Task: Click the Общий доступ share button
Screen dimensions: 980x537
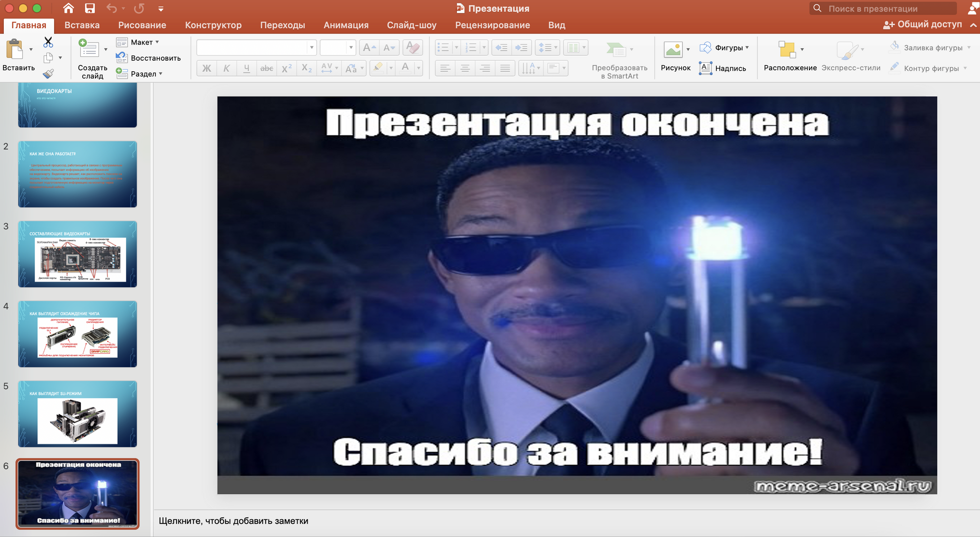Action: [922, 24]
